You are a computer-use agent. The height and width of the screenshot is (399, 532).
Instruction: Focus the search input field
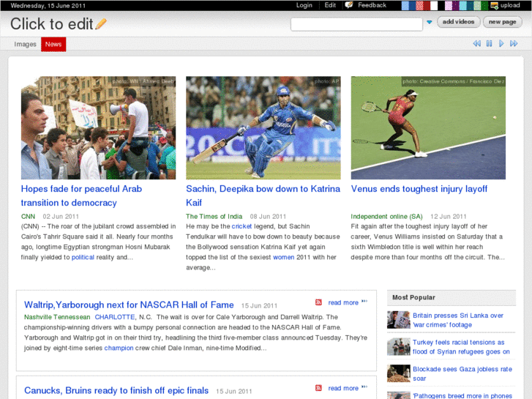pyautogui.click(x=356, y=24)
